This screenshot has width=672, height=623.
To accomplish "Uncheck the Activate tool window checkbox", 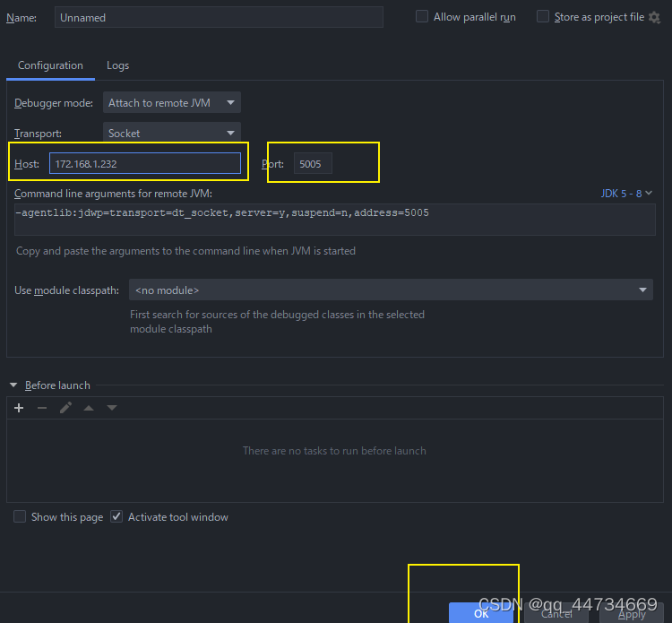I will 116,516.
